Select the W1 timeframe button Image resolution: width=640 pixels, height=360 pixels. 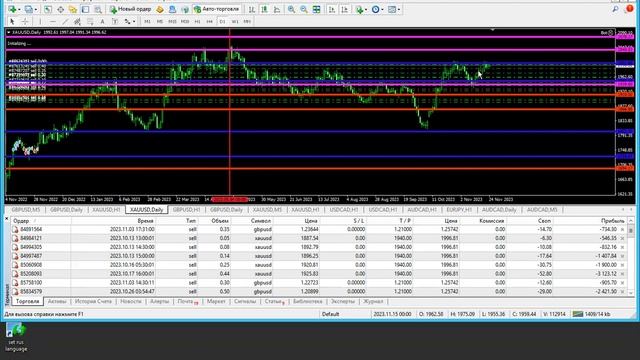[235, 21]
